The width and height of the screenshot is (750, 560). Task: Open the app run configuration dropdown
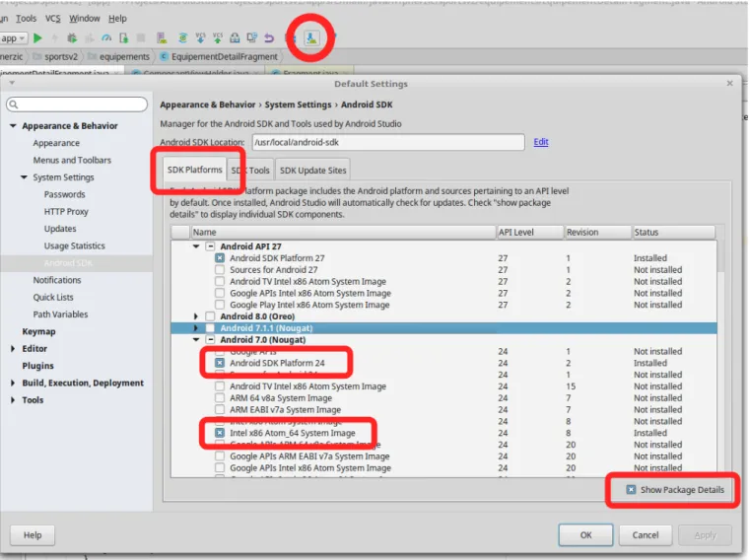pos(14,37)
